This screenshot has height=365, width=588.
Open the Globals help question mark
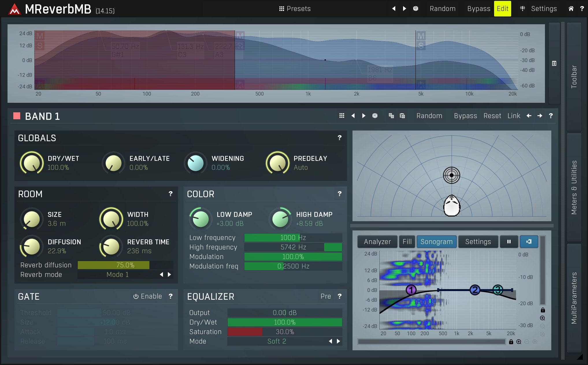point(340,138)
